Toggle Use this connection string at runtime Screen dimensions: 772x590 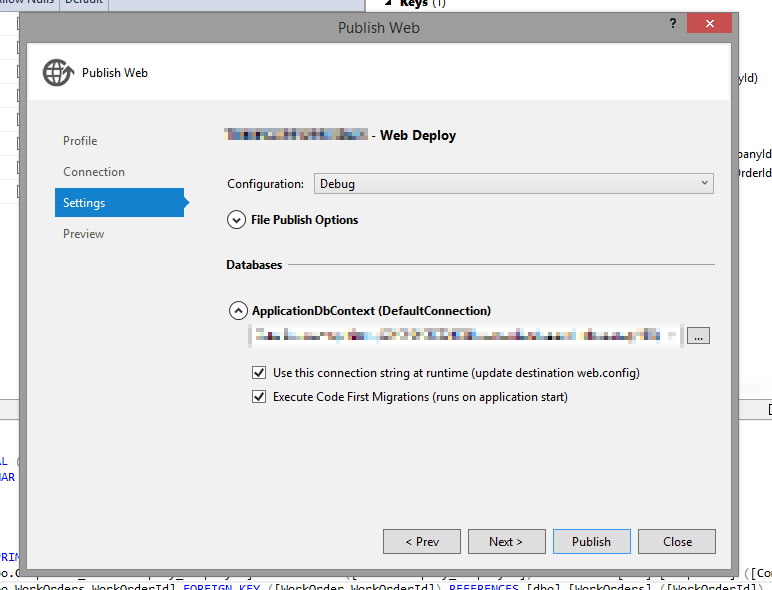pyautogui.click(x=259, y=373)
